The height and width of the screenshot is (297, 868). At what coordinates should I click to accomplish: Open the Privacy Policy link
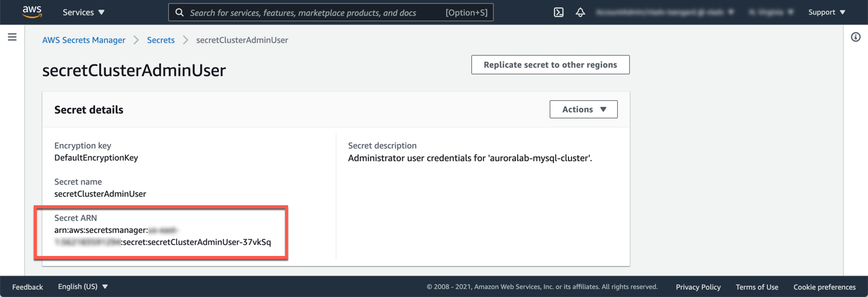(698, 287)
